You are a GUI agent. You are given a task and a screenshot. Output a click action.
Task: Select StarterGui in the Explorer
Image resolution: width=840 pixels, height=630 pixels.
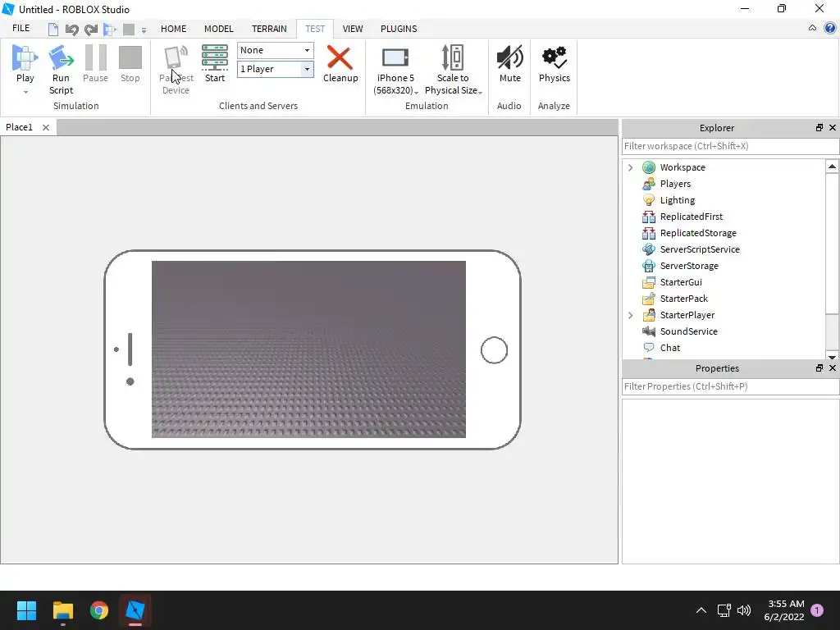tap(680, 282)
